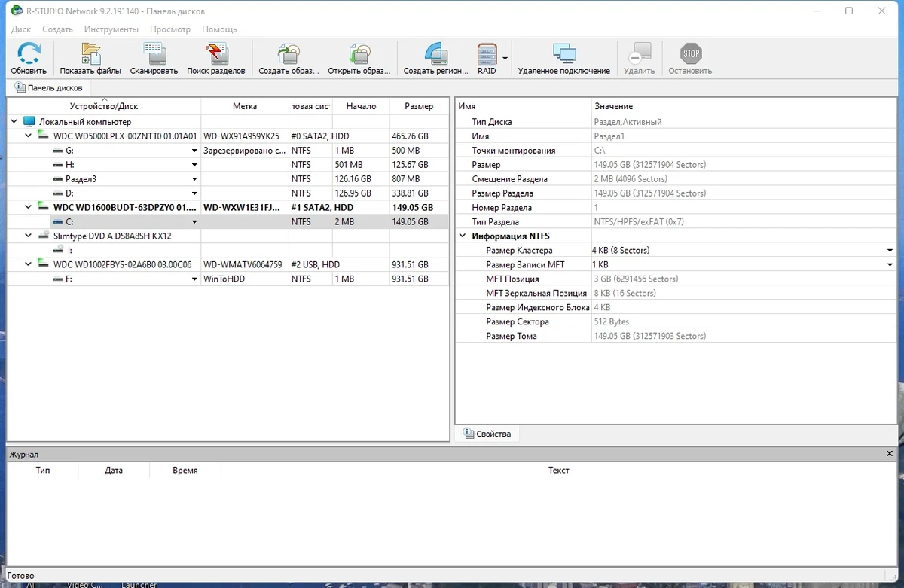Click the drive icon of C: partition
This screenshot has width=904, height=588.
pos(58,222)
